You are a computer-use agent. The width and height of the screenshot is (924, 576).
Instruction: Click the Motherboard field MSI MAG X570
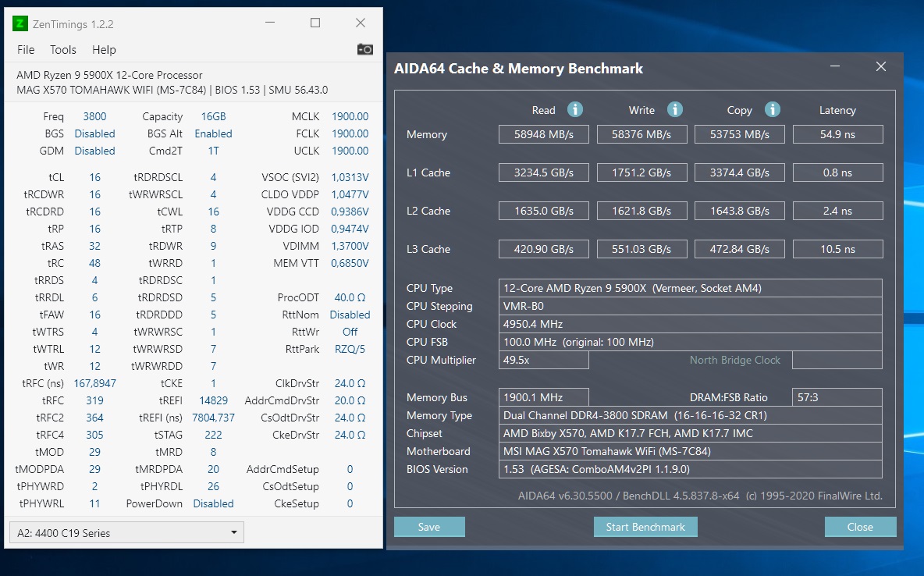coord(690,452)
